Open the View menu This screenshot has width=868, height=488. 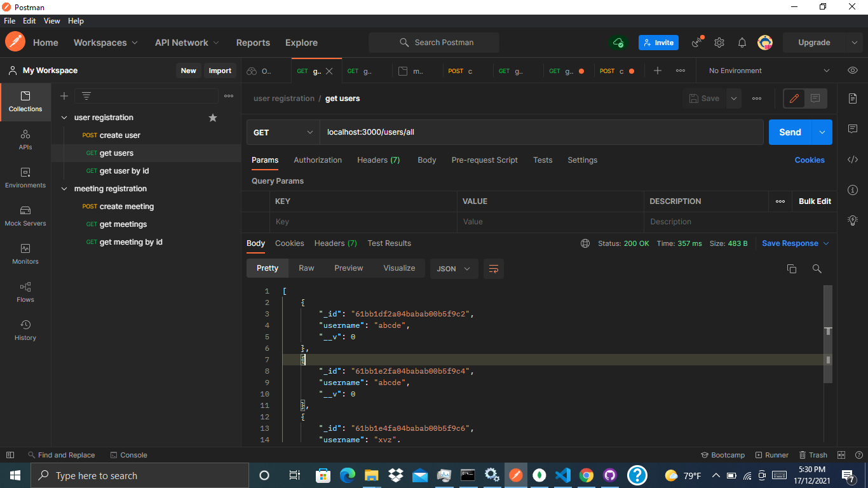(52, 21)
